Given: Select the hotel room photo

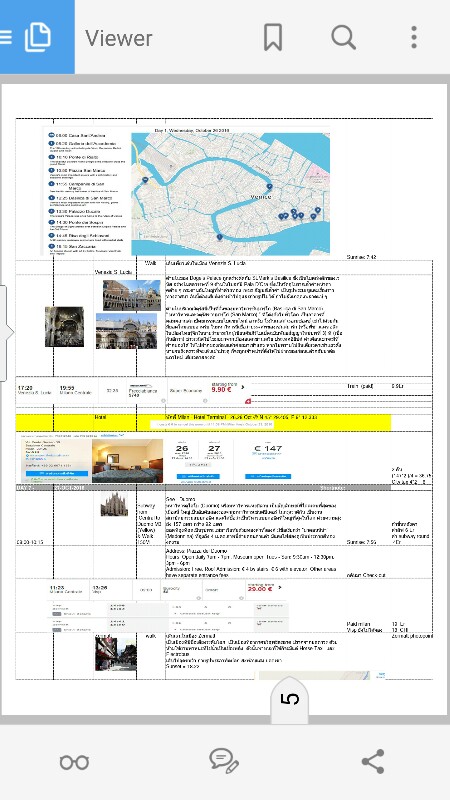Looking at the screenshot, I should [x=128, y=461].
